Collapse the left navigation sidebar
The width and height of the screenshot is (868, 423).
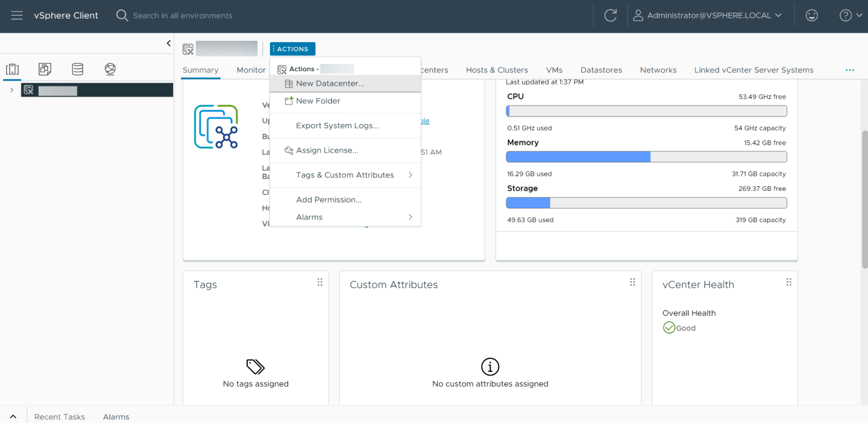point(169,43)
